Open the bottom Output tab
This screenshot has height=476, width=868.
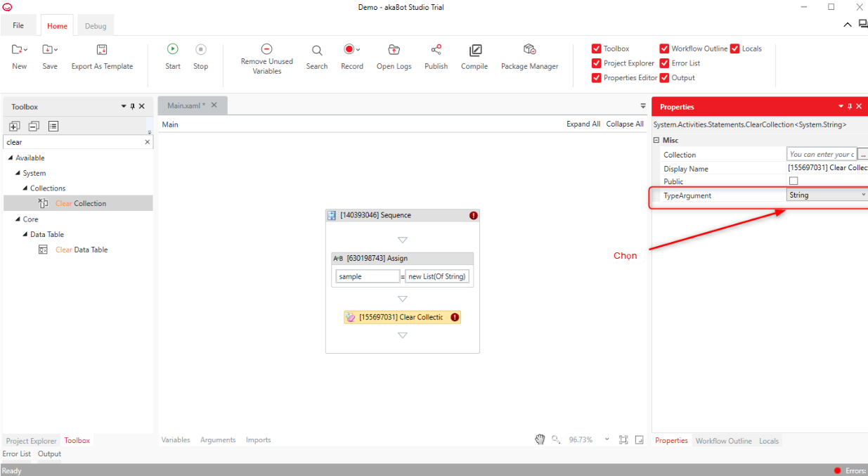49,454
